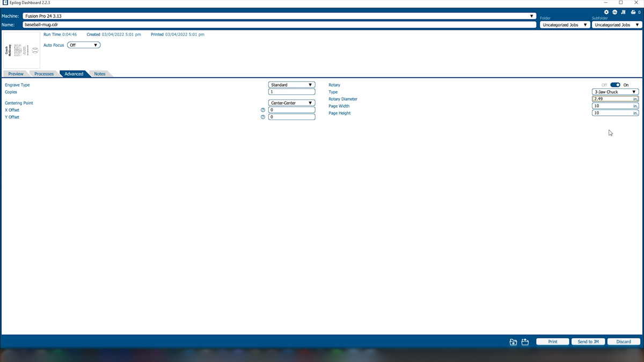The width and height of the screenshot is (644, 362).
Task: Click the JM user initials icon
Action: (623, 12)
